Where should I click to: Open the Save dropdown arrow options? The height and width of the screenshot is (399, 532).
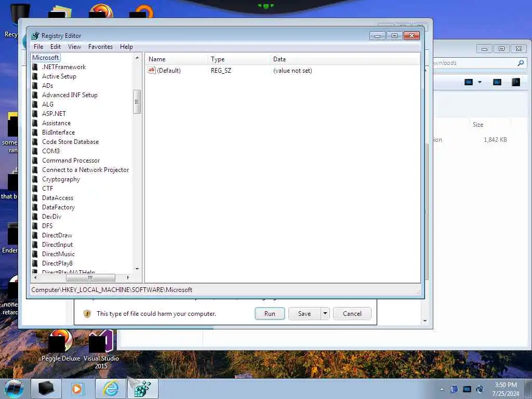click(325, 314)
